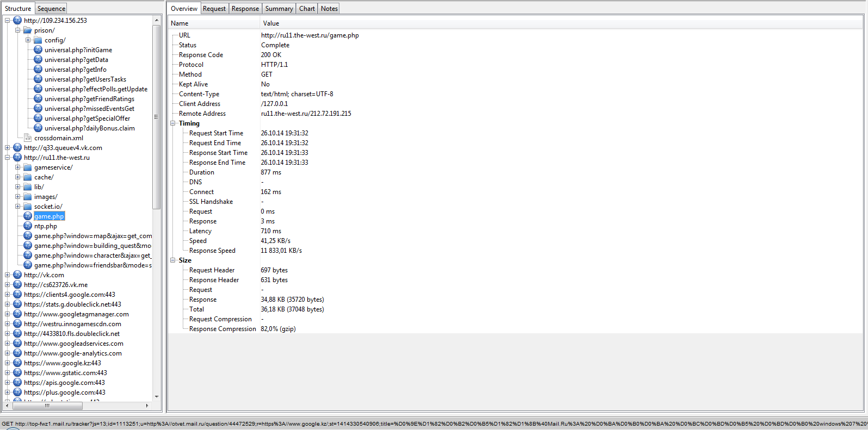Click the Name column header
Image resolution: width=868 pixels, height=430 pixels.
(180, 23)
